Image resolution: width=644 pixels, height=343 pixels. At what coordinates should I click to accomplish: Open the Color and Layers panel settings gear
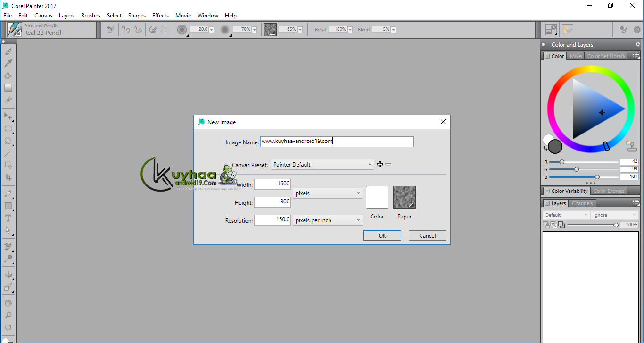coord(638,44)
